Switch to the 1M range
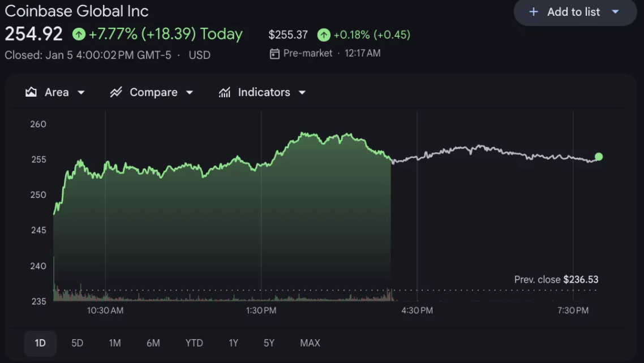 click(x=115, y=343)
